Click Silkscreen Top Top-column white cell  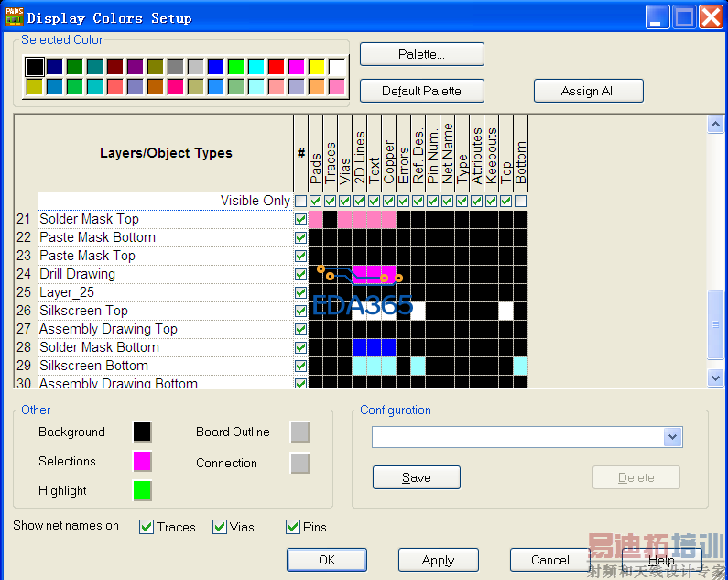tap(505, 311)
